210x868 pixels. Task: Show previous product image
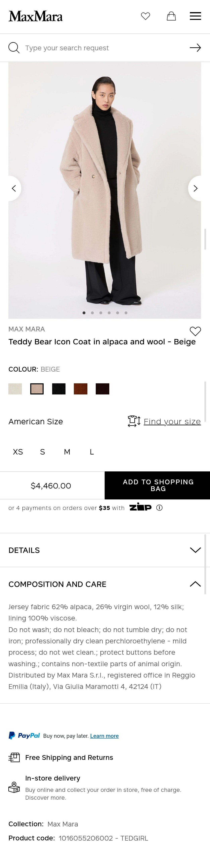click(14, 188)
